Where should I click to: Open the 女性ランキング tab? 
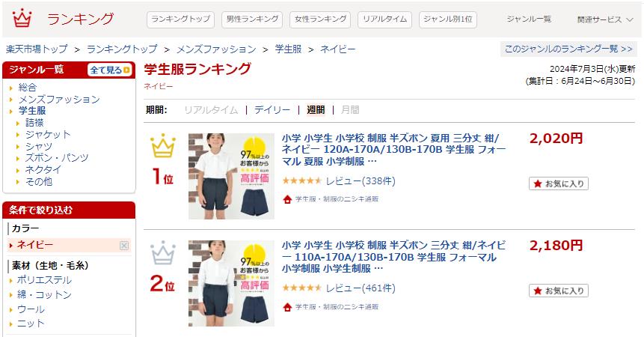point(321,19)
